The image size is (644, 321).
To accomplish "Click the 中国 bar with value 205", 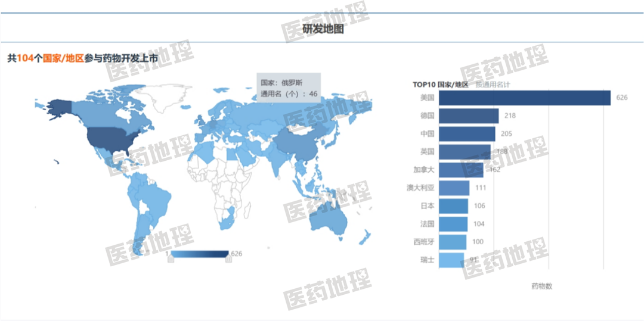I will pyautogui.click(x=467, y=134).
